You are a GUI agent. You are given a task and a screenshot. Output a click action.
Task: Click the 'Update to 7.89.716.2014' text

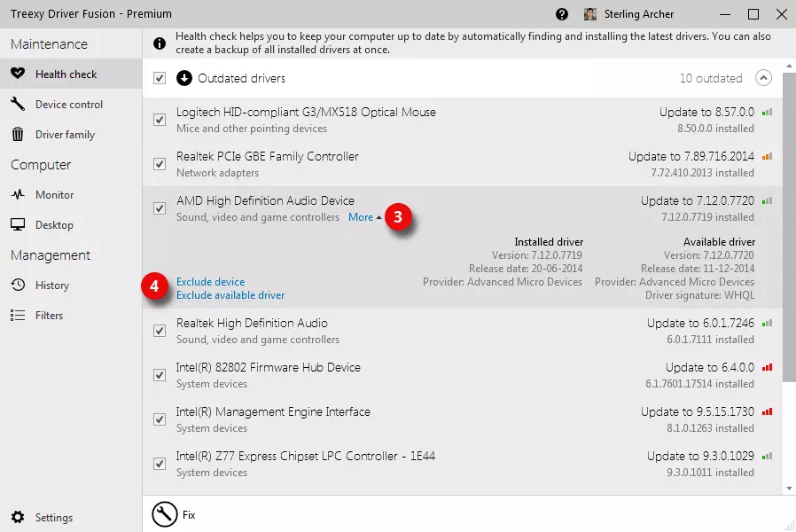tap(691, 156)
